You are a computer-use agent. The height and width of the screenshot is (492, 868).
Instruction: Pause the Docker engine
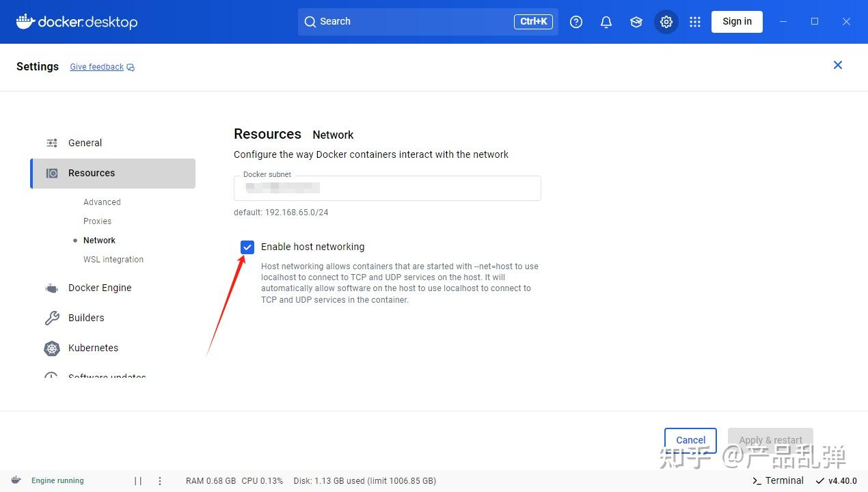(x=138, y=481)
